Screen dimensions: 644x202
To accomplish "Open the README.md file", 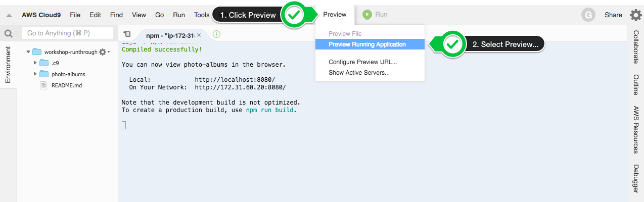I will (67, 85).
